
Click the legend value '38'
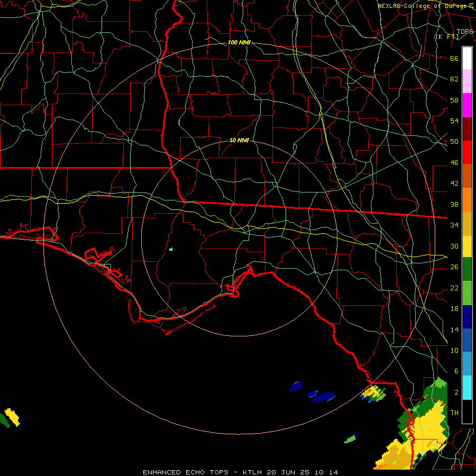tap(454, 204)
